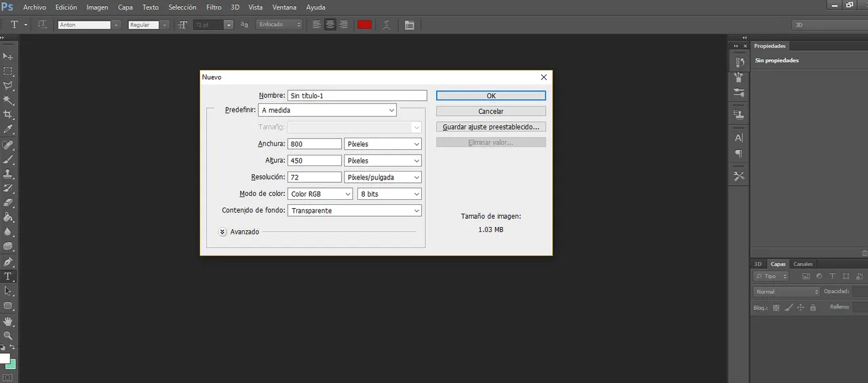
Task: Open the Predefinir preset dropdown
Action: (x=328, y=110)
